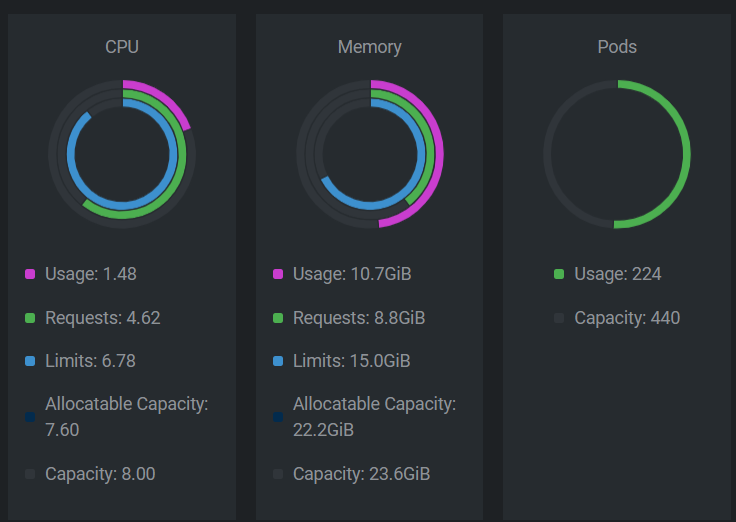Click the blue CPU Limits swatch
The image size is (736, 522).
(30, 361)
